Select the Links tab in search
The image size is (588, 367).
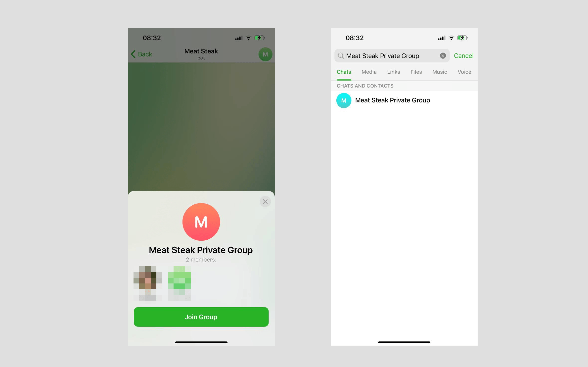point(393,71)
